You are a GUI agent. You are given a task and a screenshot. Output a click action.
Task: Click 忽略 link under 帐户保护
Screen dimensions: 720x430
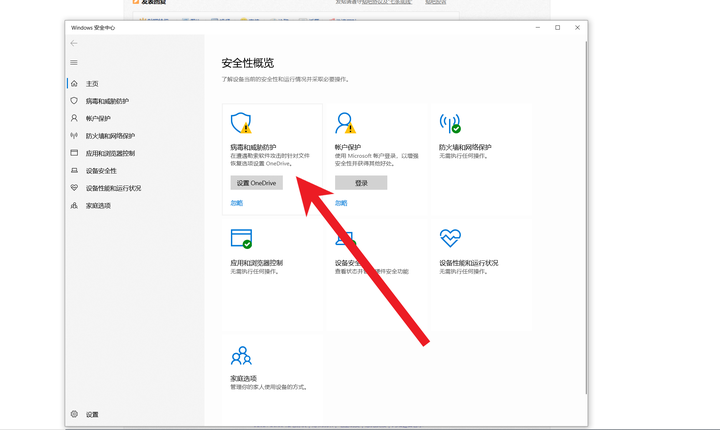click(341, 203)
